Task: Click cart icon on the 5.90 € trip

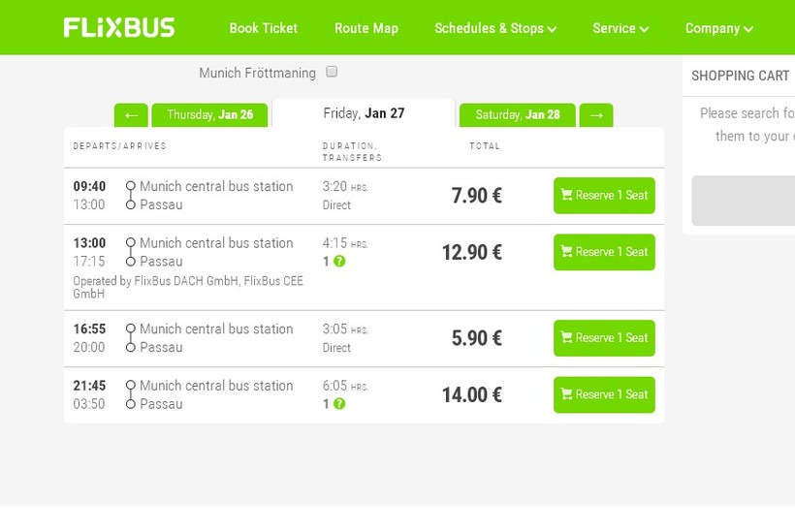Action: [x=566, y=337]
